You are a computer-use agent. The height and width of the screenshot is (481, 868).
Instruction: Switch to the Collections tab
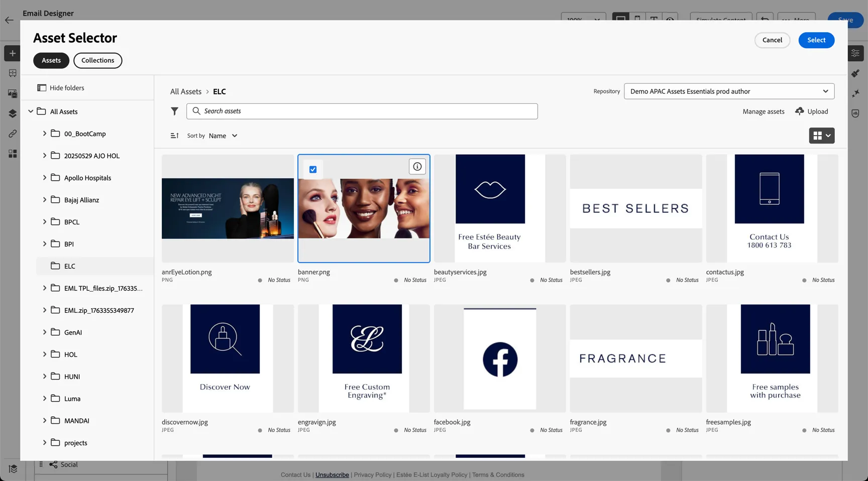click(x=97, y=60)
